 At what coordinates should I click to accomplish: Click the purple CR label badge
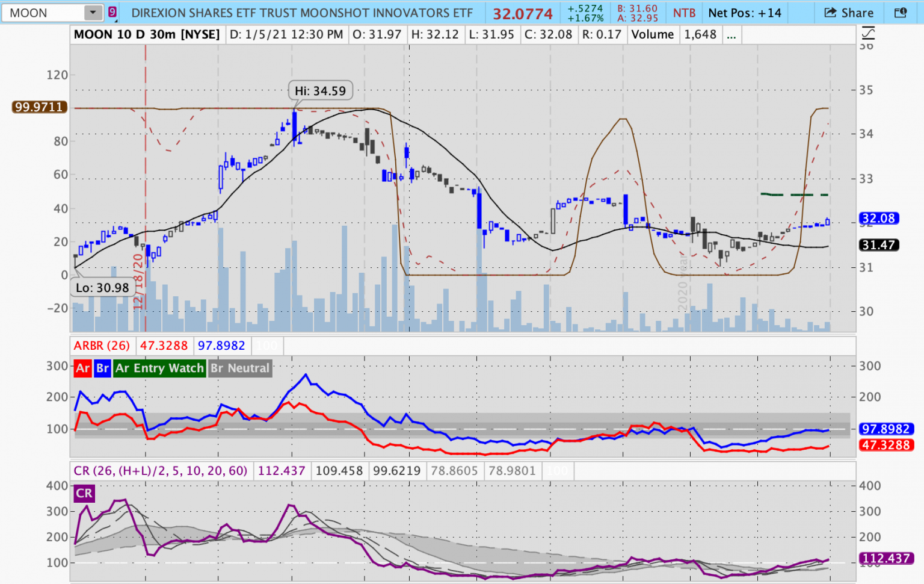(84, 494)
